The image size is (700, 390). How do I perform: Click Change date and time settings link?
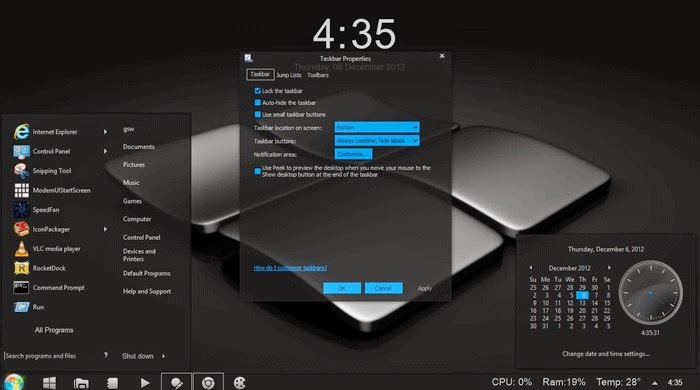605,354
